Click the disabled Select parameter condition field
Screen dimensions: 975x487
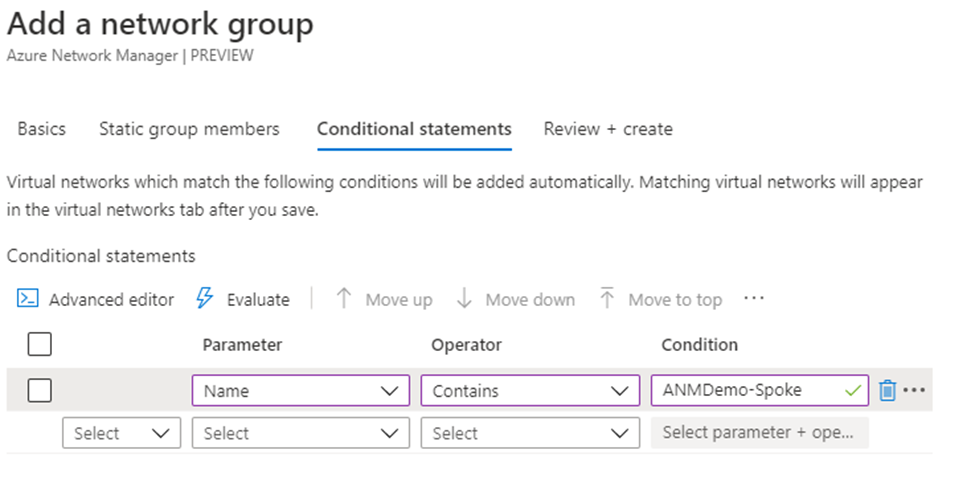point(759,433)
